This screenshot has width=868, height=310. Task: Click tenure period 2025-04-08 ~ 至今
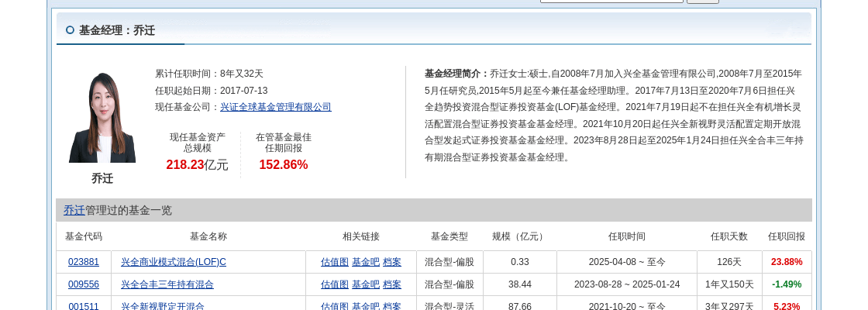click(627, 262)
